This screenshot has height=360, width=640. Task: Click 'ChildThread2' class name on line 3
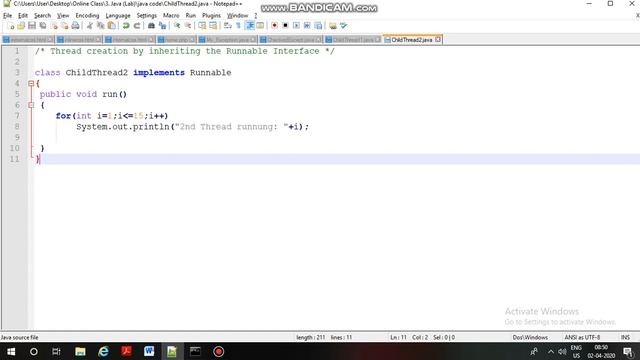97,73
